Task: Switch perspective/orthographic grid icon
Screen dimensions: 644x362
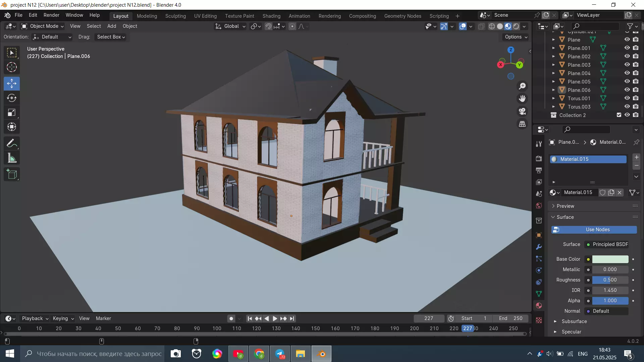Action: (522, 124)
